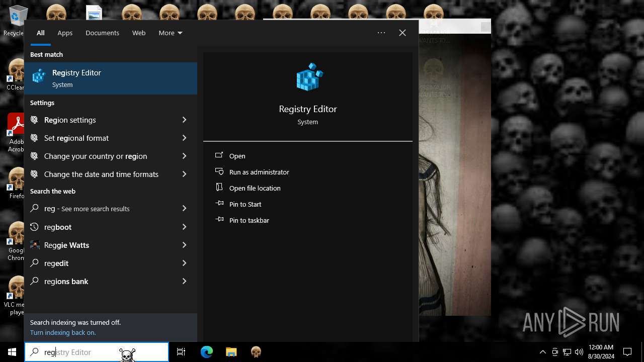Click the Region settings gear icon
Image resolution: width=644 pixels, height=362 pixels.
pyautogui.click(x=35, y=120)
